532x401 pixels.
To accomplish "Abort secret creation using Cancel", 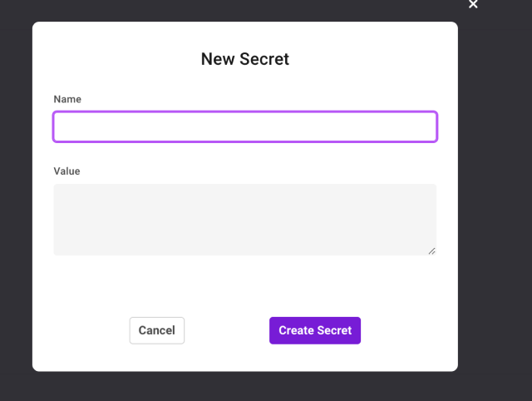I will pyautogui.click(x=157, y=330).
